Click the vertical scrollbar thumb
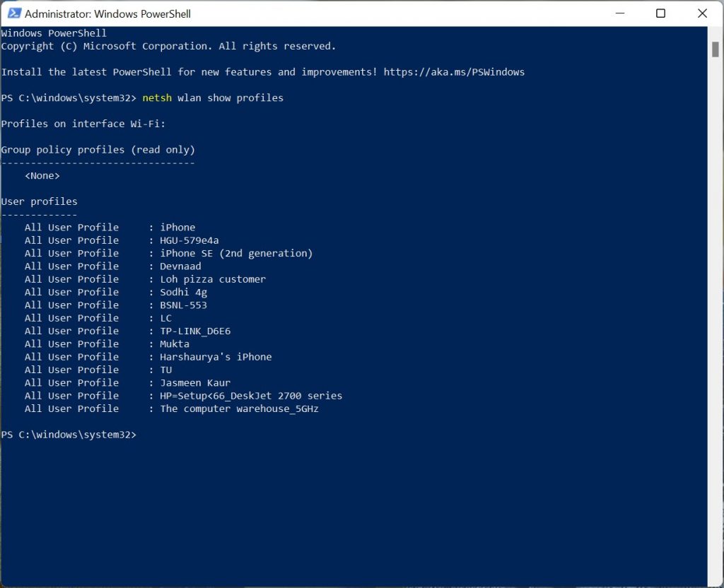This screenshot has height=588, width=724. [x=715, y=48]
